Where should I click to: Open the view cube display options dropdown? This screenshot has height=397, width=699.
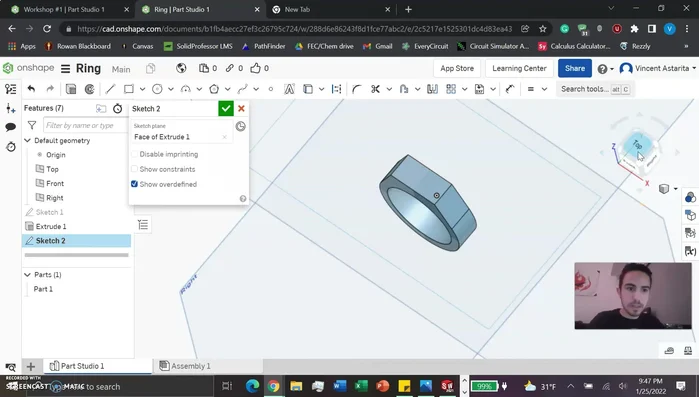[675, 188]
